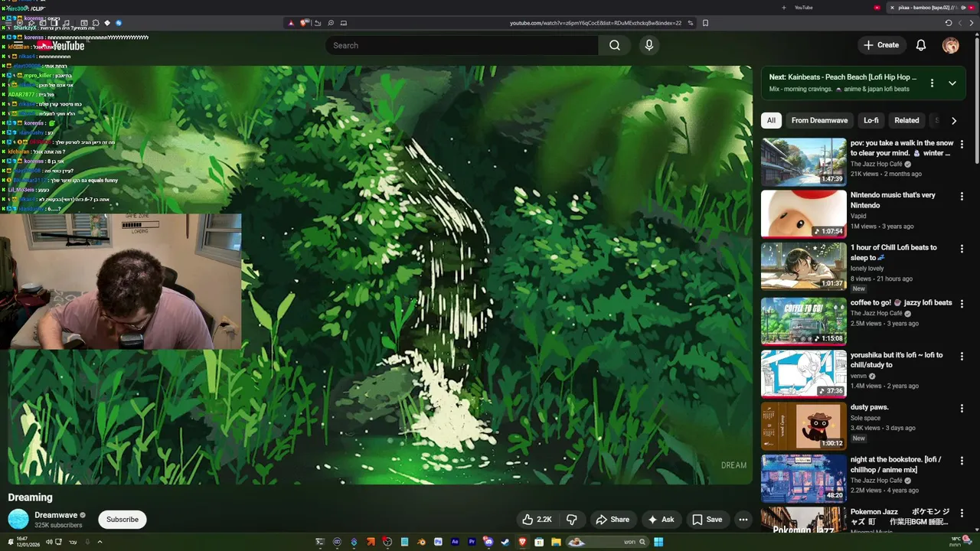Open options for Kainbeats Peach Beach playlist
The width and height of the screenshot is (980, 551).
(932, 83)
